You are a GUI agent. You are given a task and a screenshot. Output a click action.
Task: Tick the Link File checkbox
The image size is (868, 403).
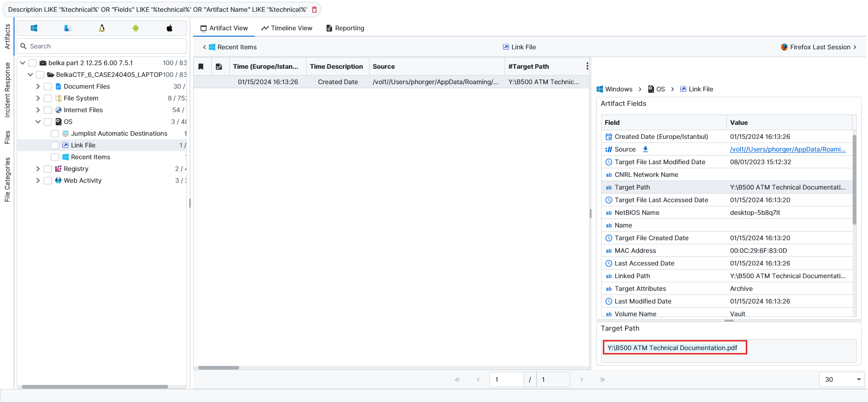click(x=55, y=145)
